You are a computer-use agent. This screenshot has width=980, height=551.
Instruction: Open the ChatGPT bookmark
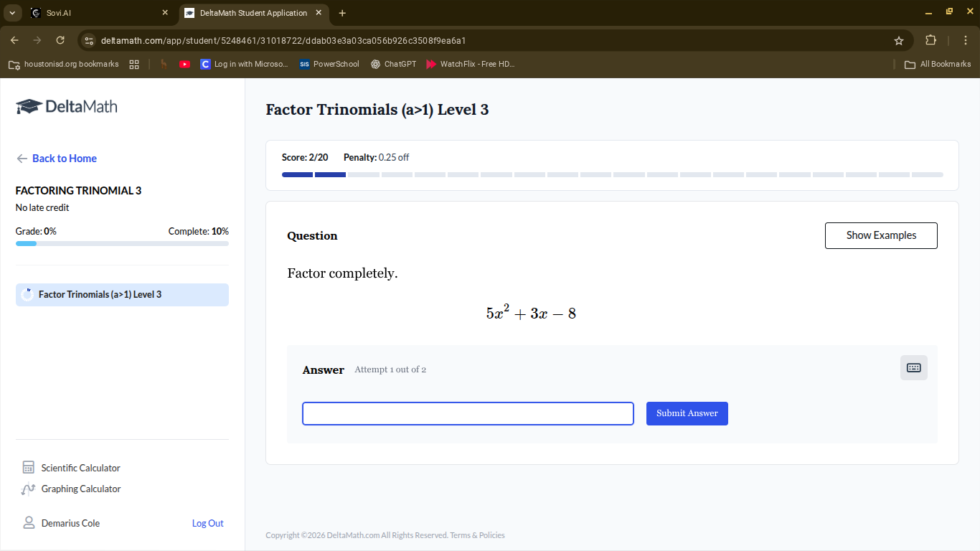point(393,64)
